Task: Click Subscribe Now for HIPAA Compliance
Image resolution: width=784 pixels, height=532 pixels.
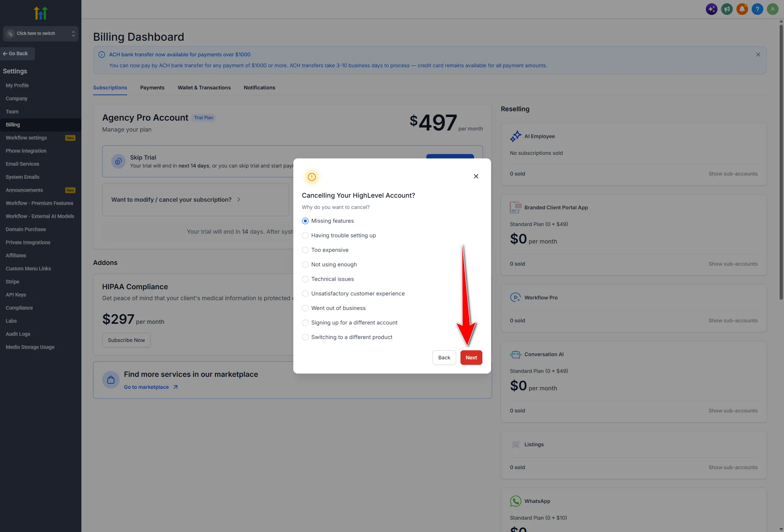Action: click(x=126, y=340)
